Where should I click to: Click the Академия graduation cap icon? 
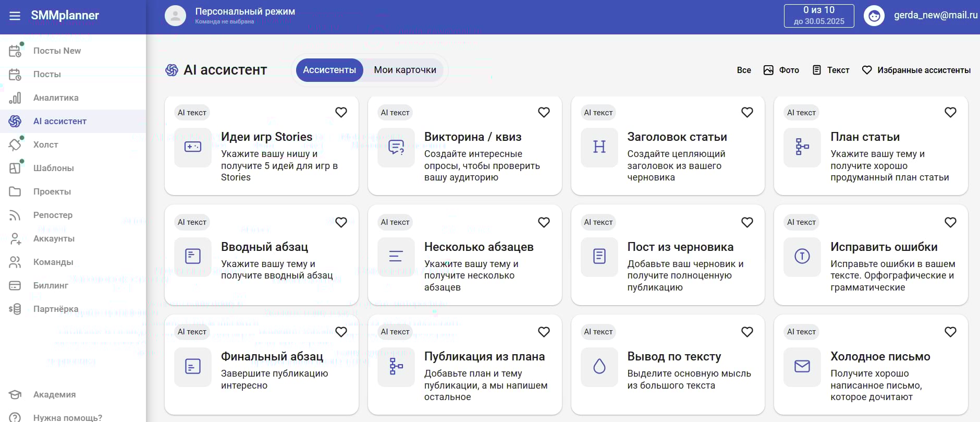click(x=15, y=394)
